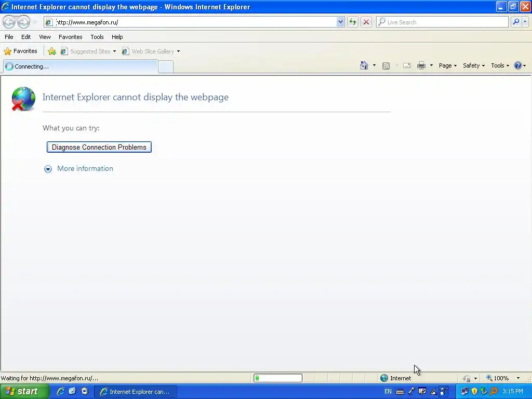Click the highlighted language bar options icon
532x399 pixels.
(x=444, y=392)
